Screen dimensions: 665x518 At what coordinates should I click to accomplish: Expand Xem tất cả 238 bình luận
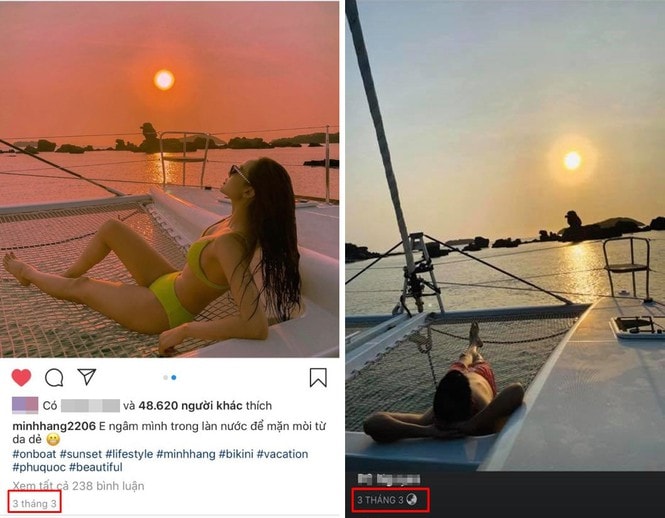tap(78, 486)
